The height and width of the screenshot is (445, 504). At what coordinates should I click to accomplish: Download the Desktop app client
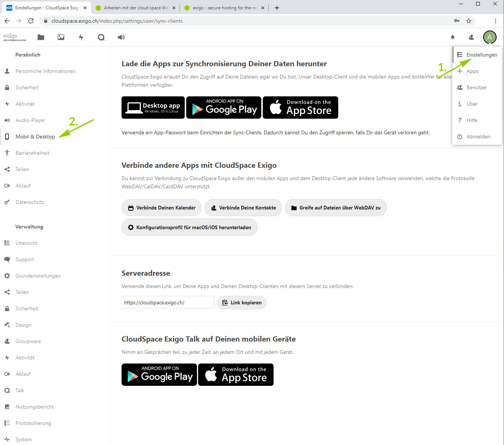tap(153, 108)
